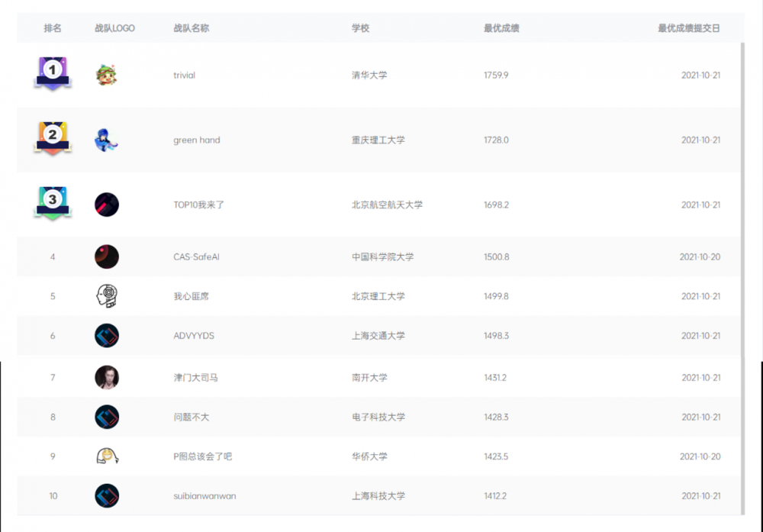
Task: Click 我心匪席 team's robot head logo
Action: coord(107,296)
